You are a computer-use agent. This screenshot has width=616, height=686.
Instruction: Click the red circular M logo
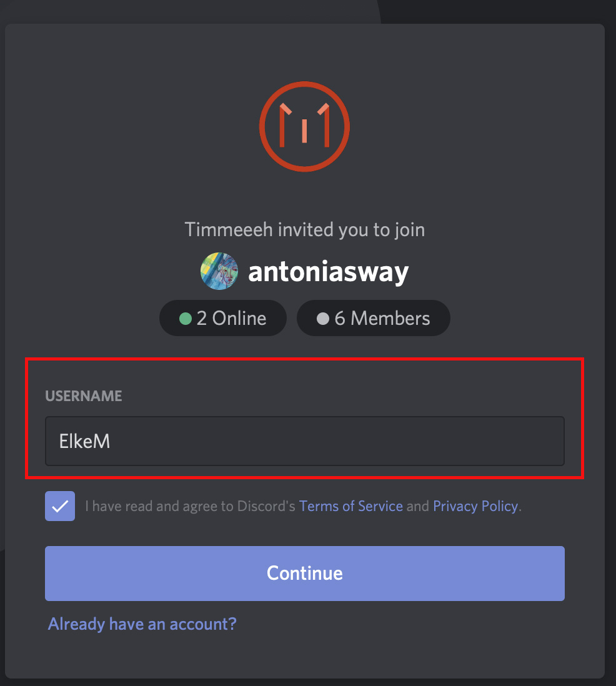coord(304,126)
